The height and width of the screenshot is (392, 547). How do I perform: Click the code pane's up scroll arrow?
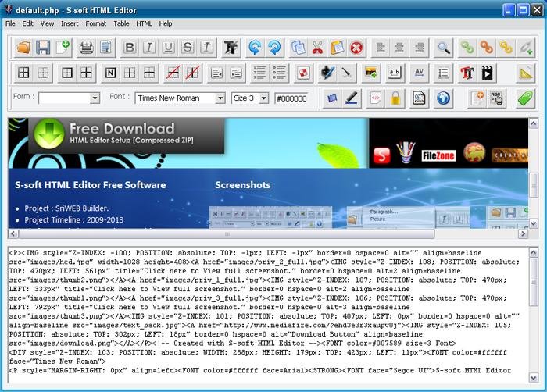click(534, 252)
